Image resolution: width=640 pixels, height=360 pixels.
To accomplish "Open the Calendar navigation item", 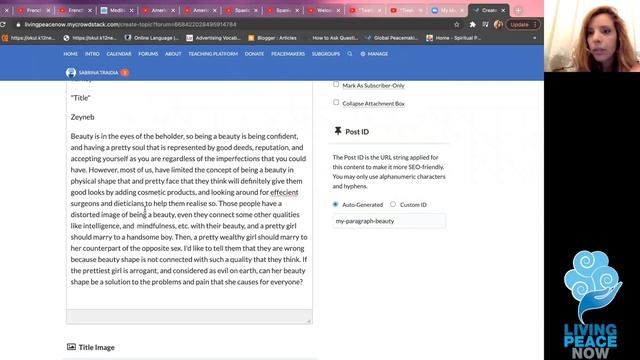I will 119,54.
